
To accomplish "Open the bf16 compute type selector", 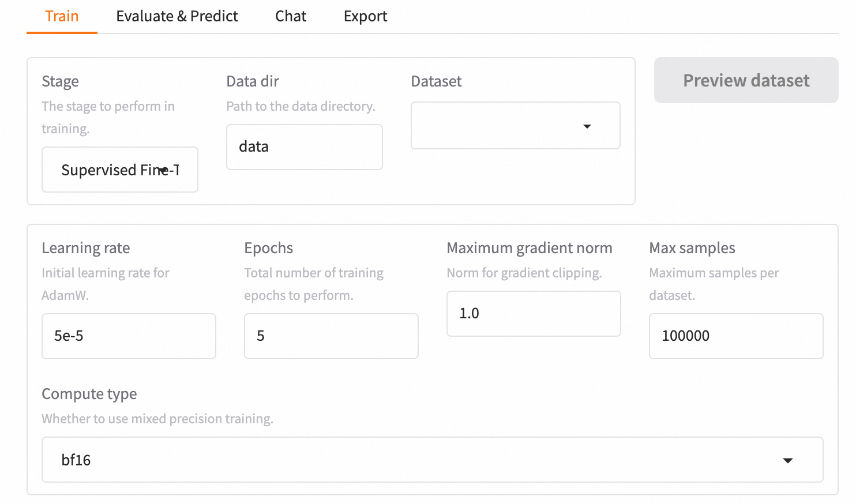I will (404, 460).
